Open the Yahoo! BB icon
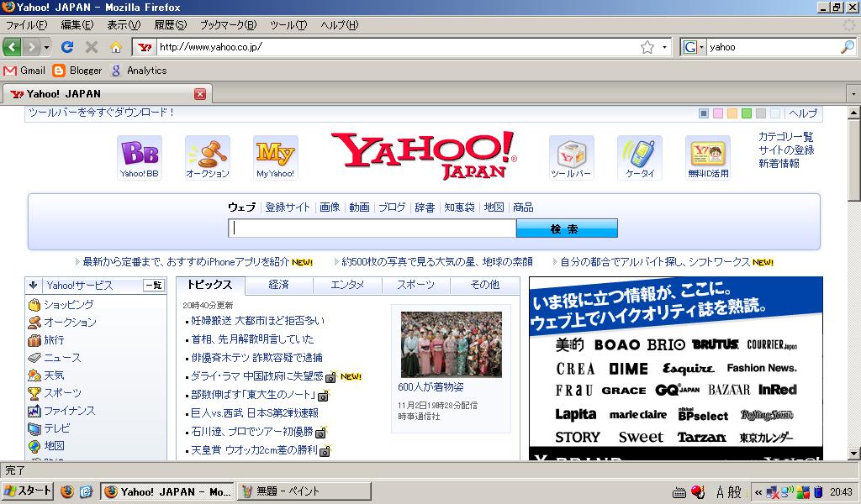The width and height of the screenshot is (861, 504). point(140,158)
